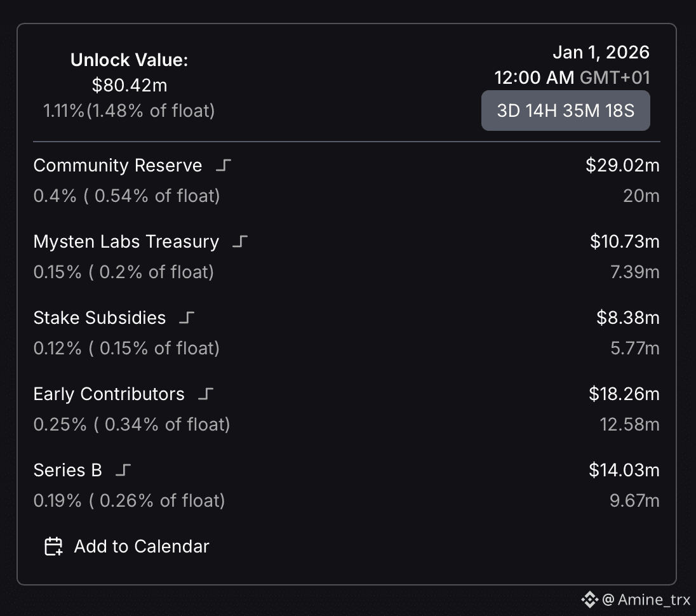Click the calendar plus icon
This screenshot has width=696, height=616.
[x=53, y=547]
